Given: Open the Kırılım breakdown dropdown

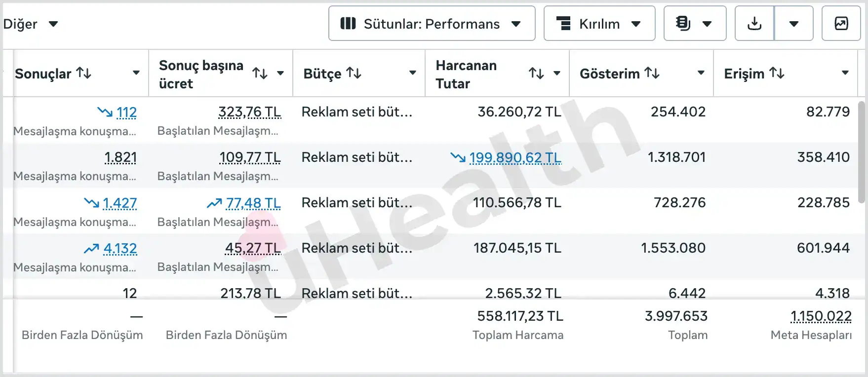Looking at the screenshot, I should 599,24.
